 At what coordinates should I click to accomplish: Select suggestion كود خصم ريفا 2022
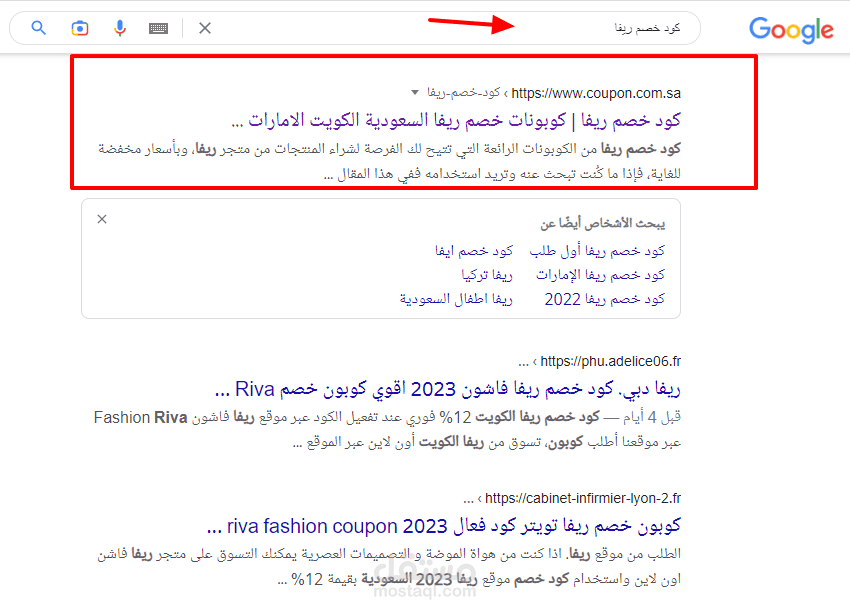click(604, 299)
